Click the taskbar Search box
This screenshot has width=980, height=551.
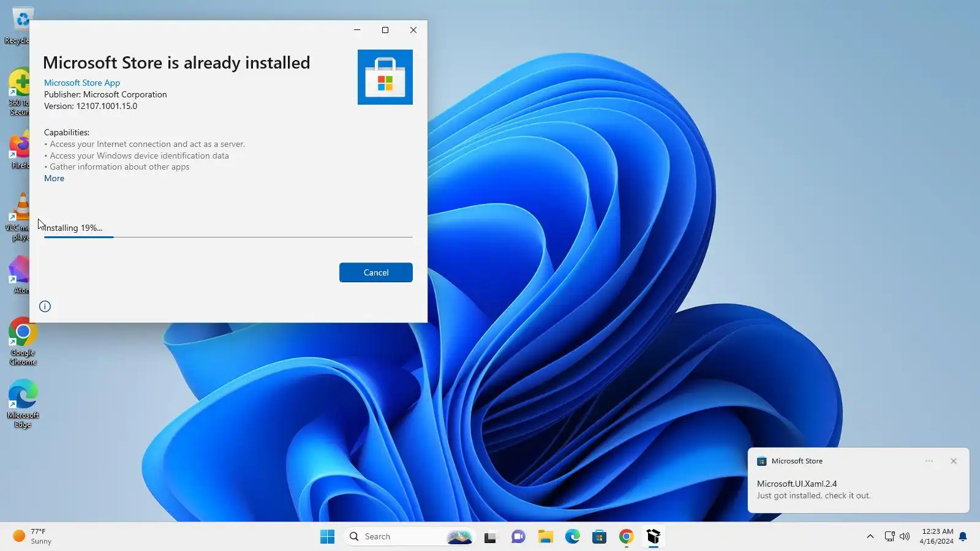tap(410, 537)
